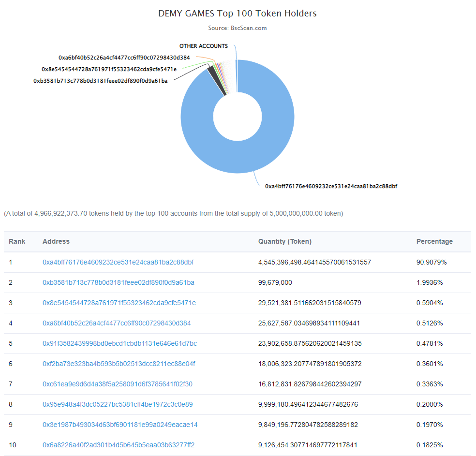Viewport: 476px width, 456px height.
Task: Select quantity 23,902,658.875620620021459135 cell
Action: [310, 343]
